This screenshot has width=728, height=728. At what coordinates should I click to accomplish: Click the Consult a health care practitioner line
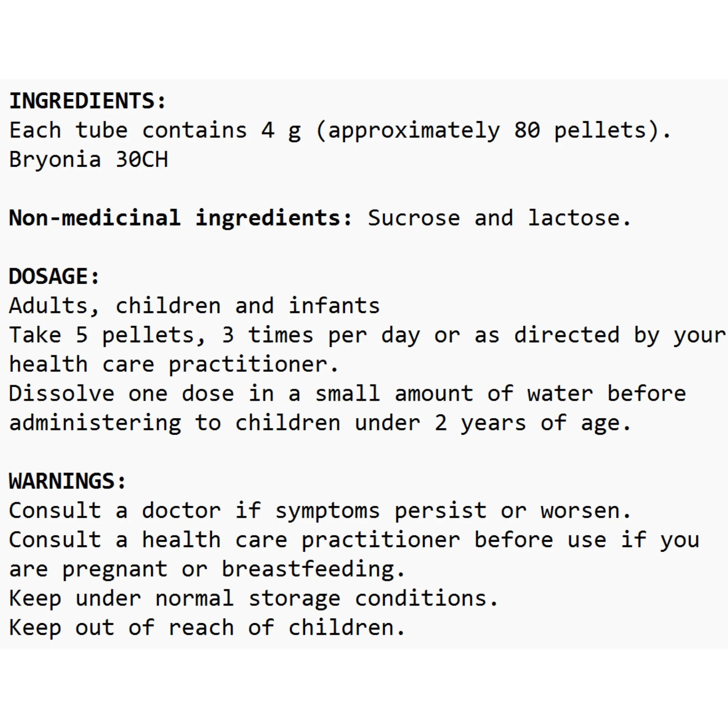(x=354, y=540)
